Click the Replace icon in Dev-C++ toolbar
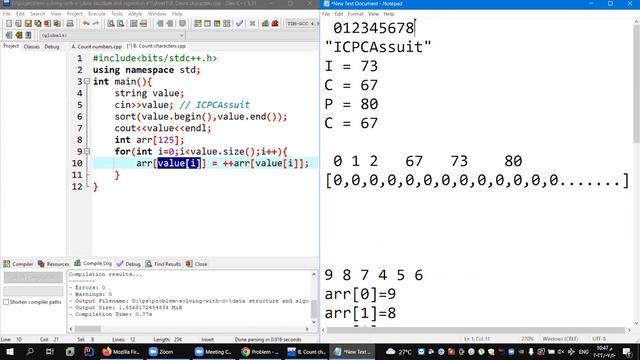 click(x=120, y=24)
